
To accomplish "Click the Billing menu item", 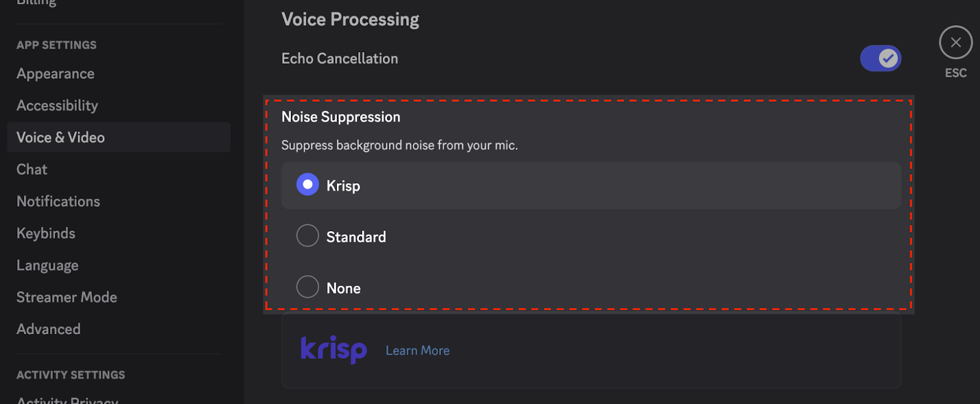I will 36,3.
